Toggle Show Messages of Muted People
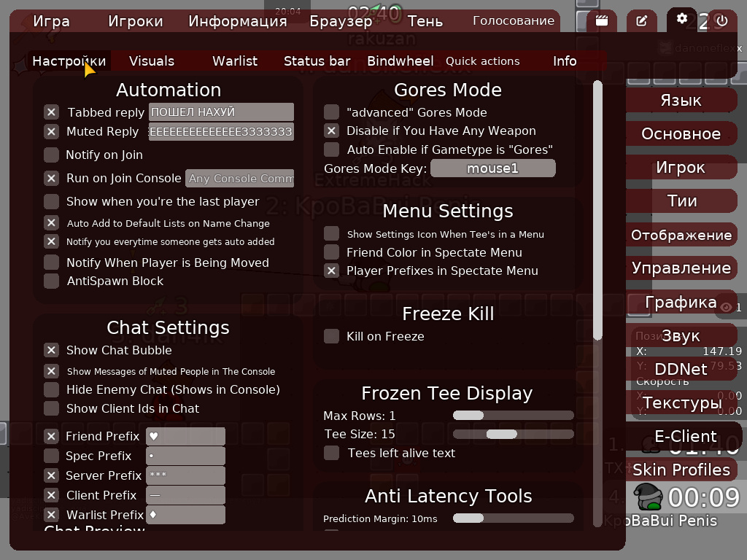Image resolution: width=747 pixels, height=560 pixels. coord(52,371)
